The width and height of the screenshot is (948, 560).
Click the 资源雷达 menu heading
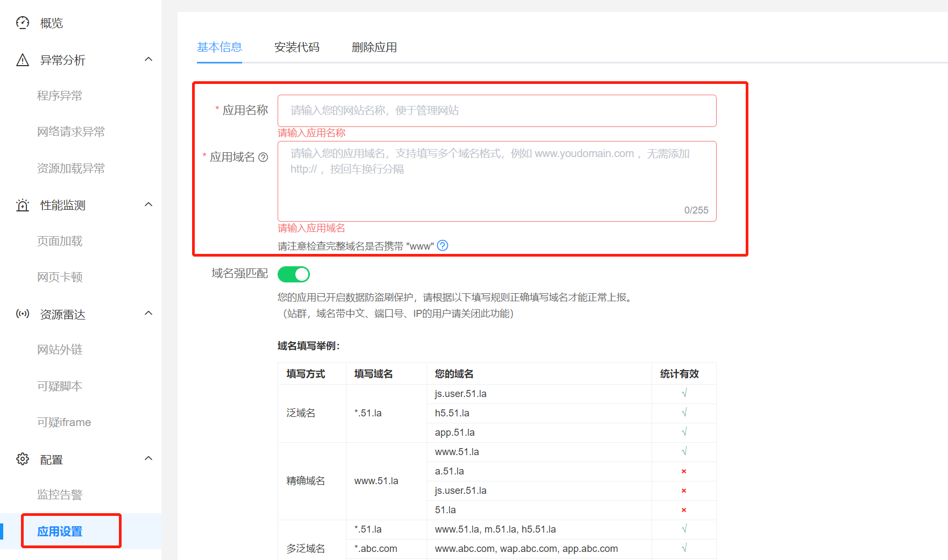pyautogui.click(x=63, y=315)
